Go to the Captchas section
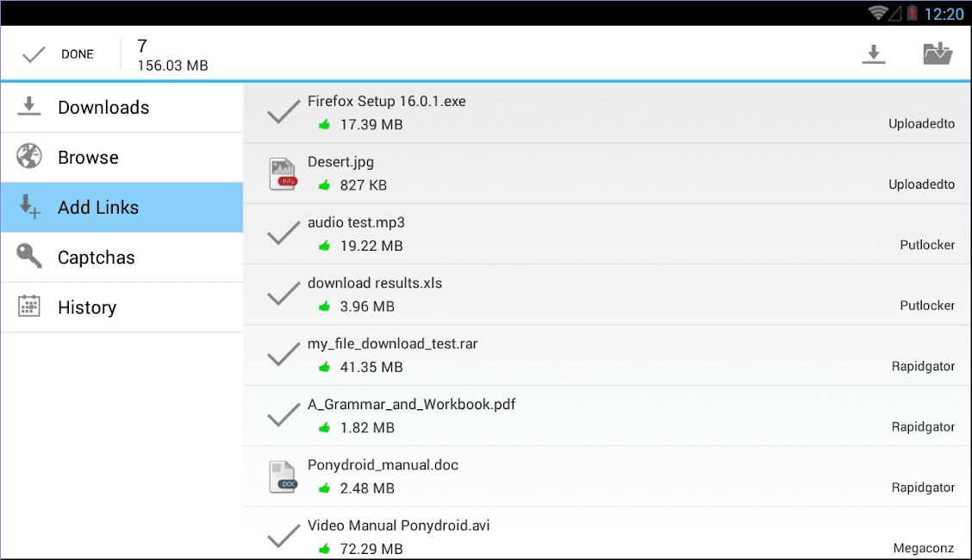Screen dimensions: 972x560 point(122,257)
